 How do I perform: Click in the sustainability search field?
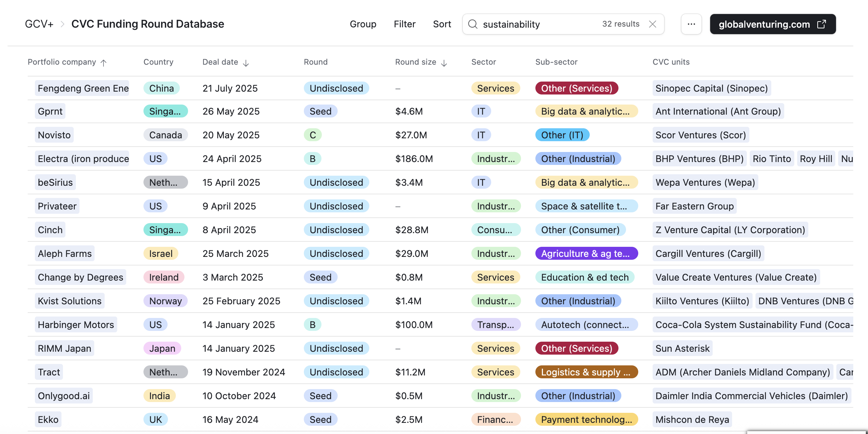539,24
